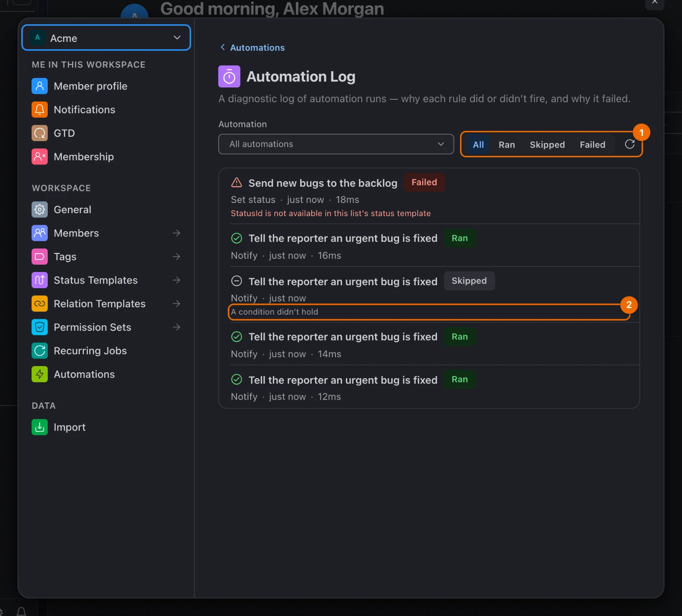The width and height of the screenshot is (682, 616).
Task: Open the Status Templates icon
Action: tap(40, 280)
